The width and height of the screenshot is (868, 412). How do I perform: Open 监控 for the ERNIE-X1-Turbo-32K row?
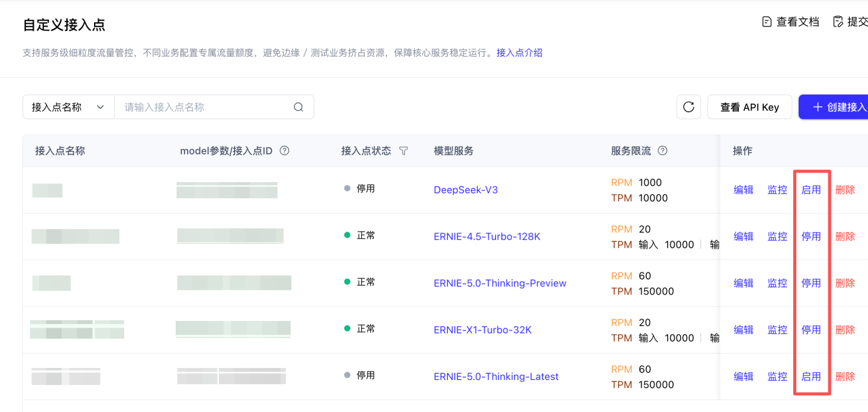(777, 330)
